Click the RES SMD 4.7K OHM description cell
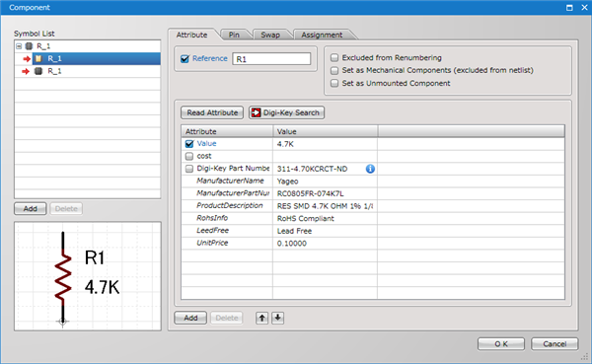 325,206
